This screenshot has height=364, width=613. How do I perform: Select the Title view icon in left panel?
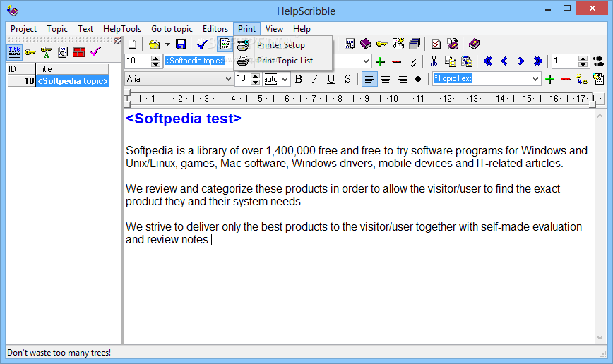tap(14, 52)
